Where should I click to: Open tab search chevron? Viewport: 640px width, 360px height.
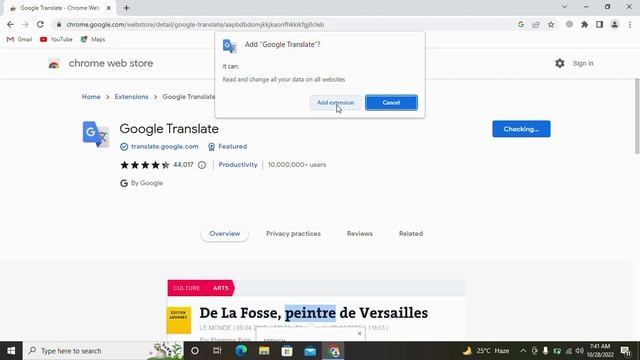[x=564, y=7]
